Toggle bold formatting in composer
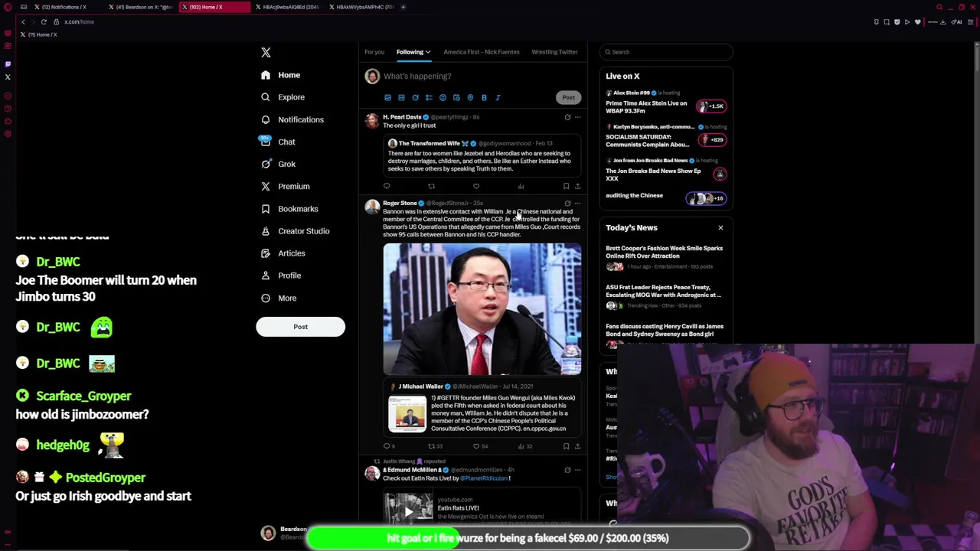Image resolution: width=980 pixels, height=551 pixels. point(484,98)
